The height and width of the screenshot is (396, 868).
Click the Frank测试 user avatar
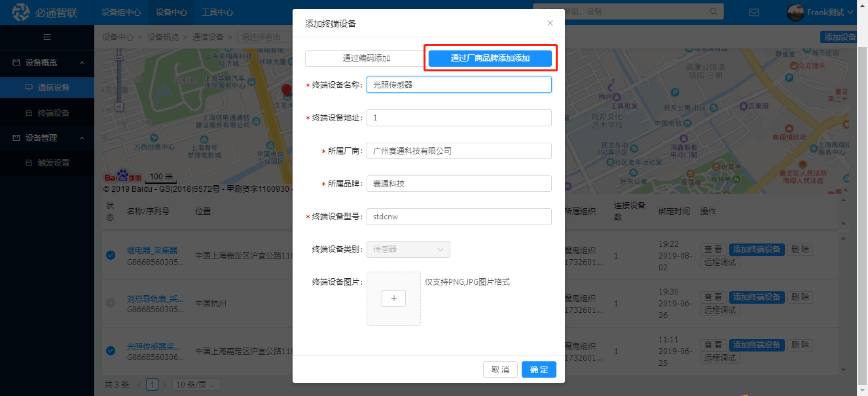795,12
